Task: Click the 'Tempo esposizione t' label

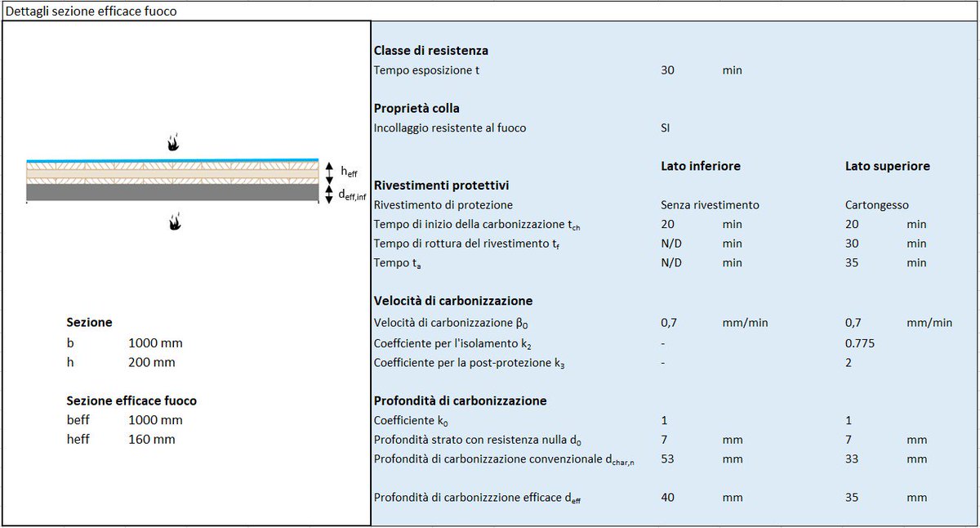Action: pyautogui.click(x=426, y=70)
